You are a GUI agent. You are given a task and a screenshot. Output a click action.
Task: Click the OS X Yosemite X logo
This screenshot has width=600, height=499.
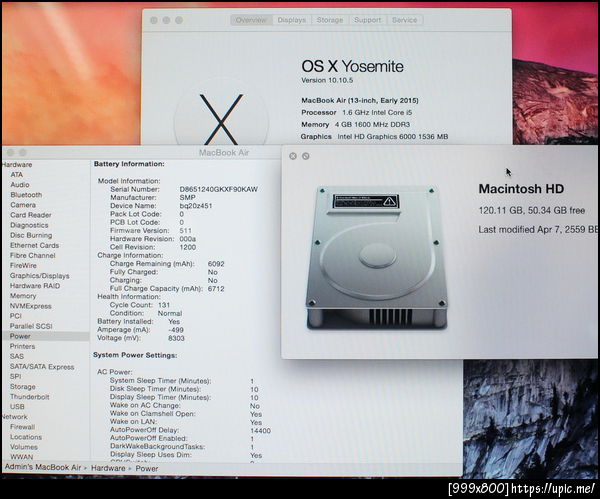point(221,119)
